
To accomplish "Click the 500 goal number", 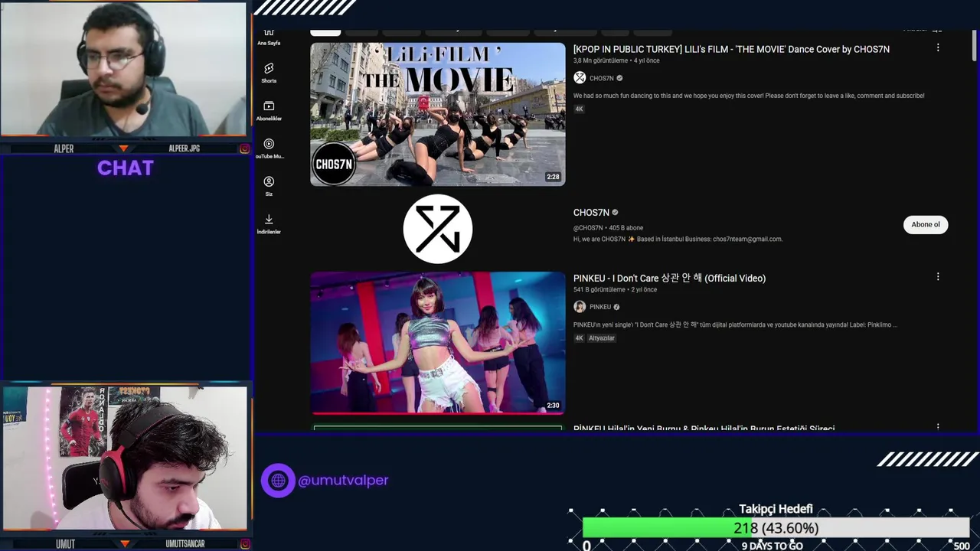I will (x=962, y=546).
